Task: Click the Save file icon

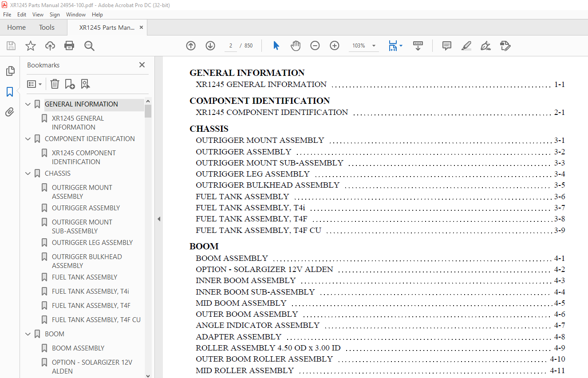Action: click(x=11, y=46)
